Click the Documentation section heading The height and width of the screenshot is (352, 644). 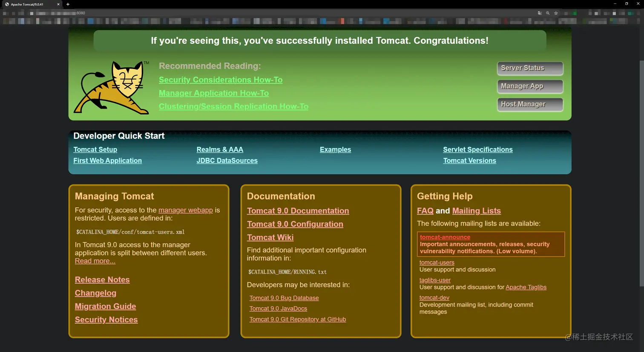[281, 196]
